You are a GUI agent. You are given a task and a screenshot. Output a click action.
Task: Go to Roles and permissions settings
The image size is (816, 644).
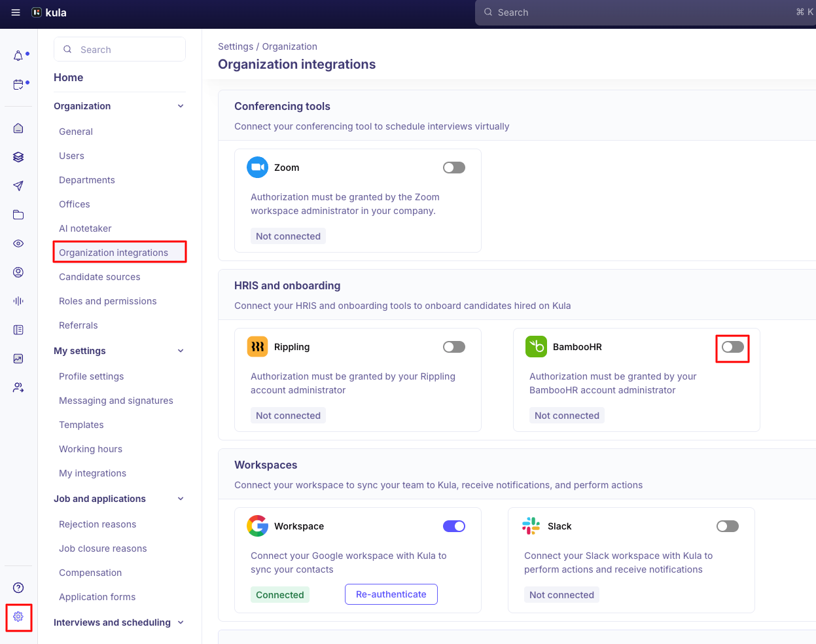(108, 301)
